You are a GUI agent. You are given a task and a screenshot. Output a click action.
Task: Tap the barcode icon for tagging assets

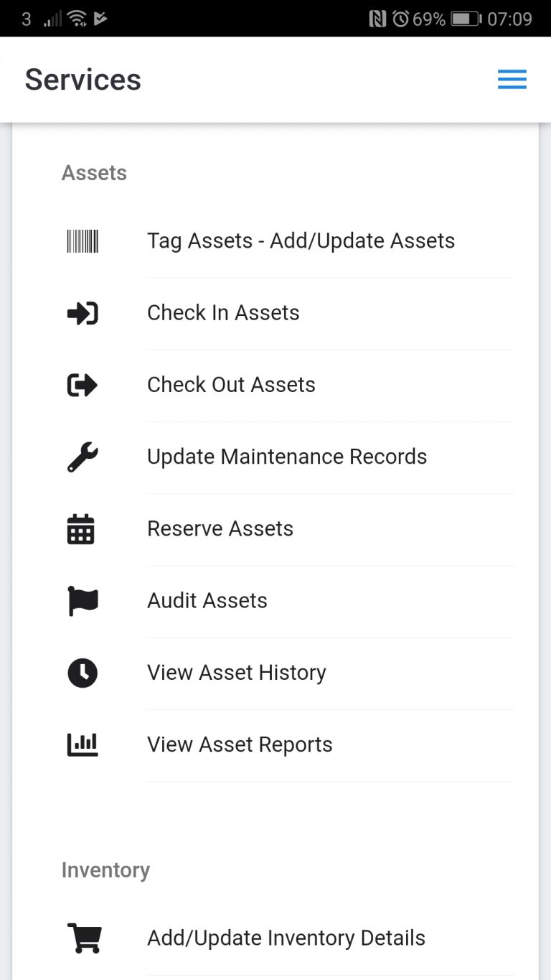82,241
